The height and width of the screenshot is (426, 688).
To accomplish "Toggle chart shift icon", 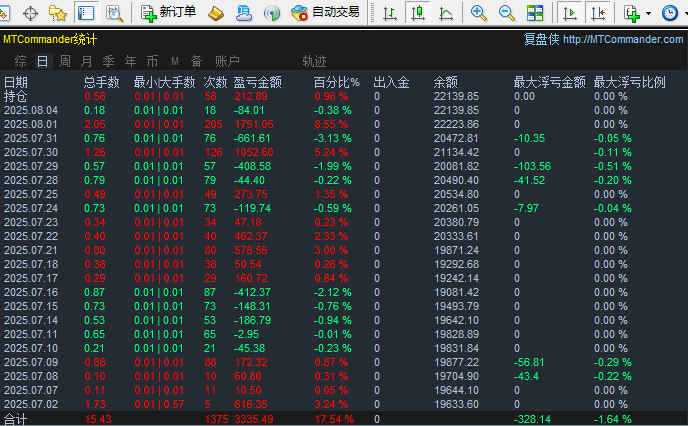I will click(x=598, y=14).
